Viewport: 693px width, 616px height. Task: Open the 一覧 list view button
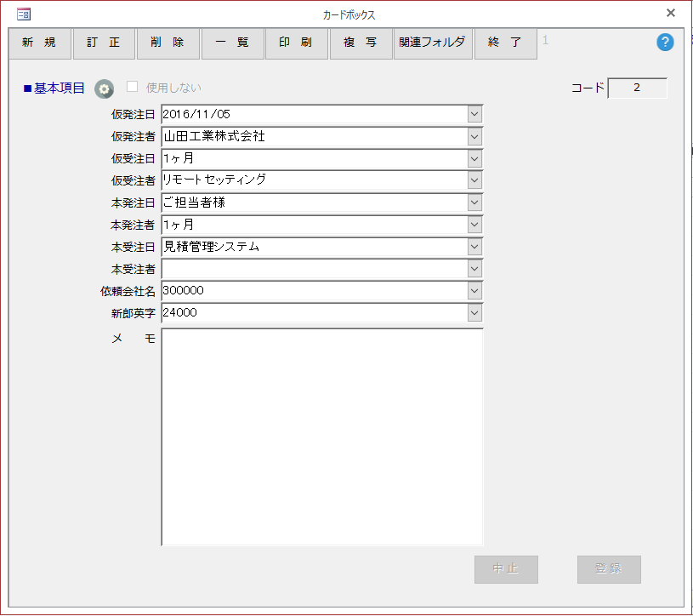tap(233, 43)
